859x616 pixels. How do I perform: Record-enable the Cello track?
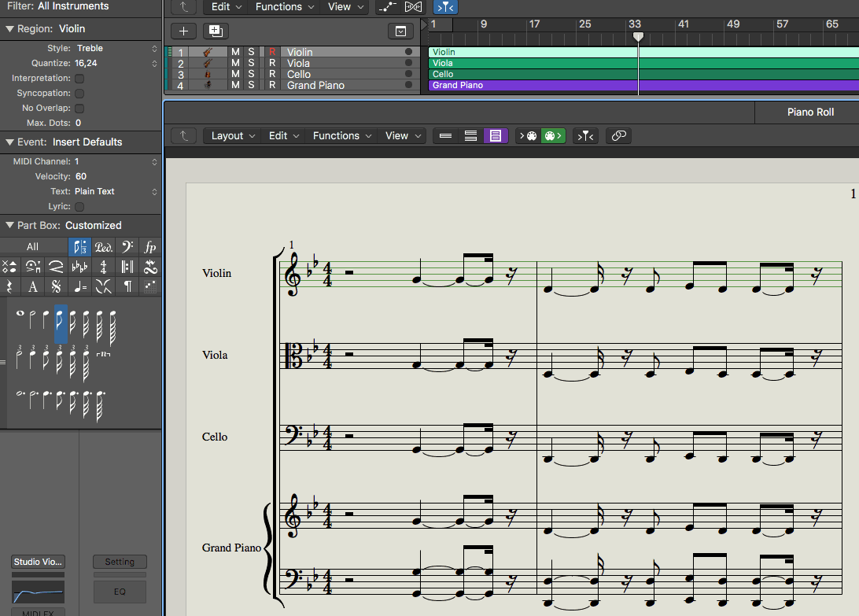(x=272, y=74)
